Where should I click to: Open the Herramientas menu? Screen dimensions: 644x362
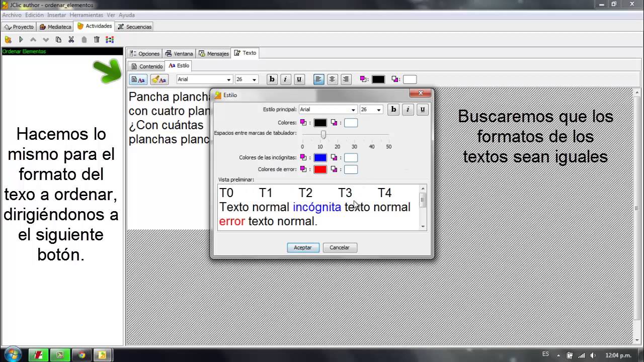click(x=87, y=15)
